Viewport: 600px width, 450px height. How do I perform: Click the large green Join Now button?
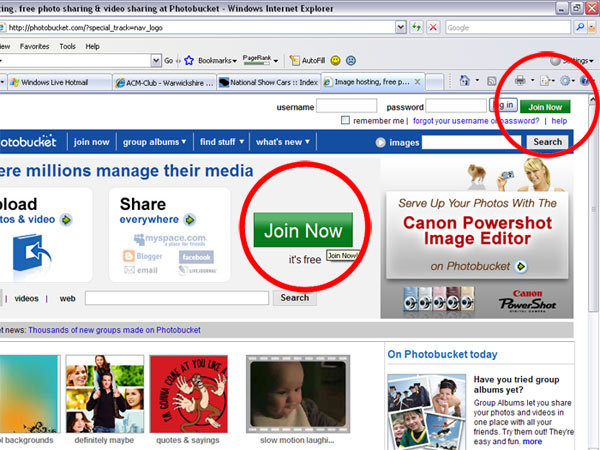point(303,231)
